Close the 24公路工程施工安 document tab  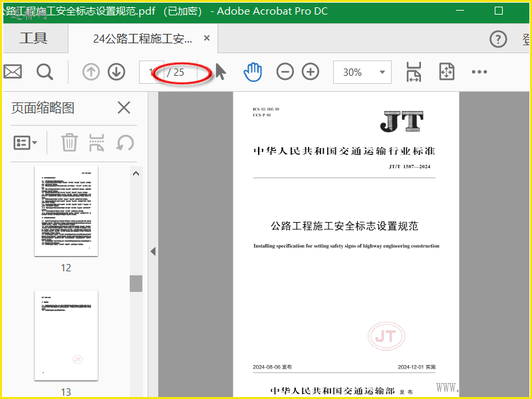pyautogui.click(x=207, y=39)
